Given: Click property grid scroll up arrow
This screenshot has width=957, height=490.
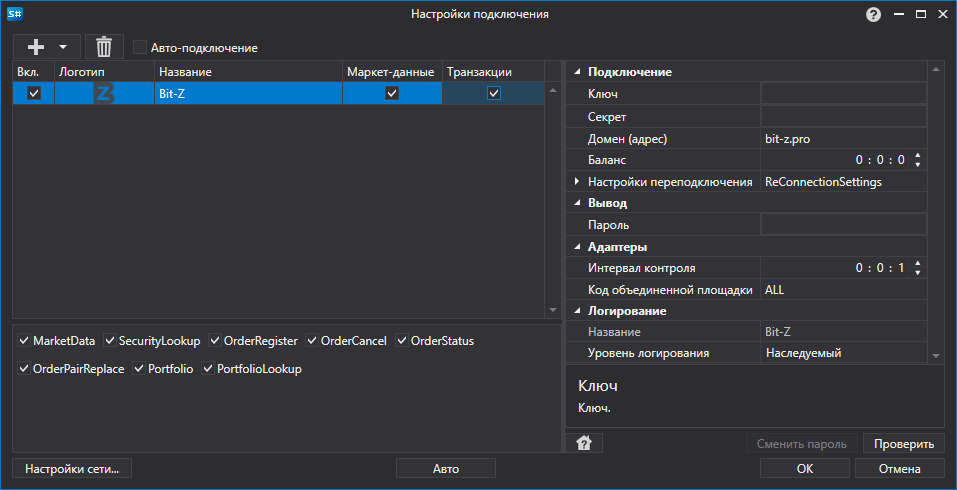Looking at the screenshot, I should 936,69.
